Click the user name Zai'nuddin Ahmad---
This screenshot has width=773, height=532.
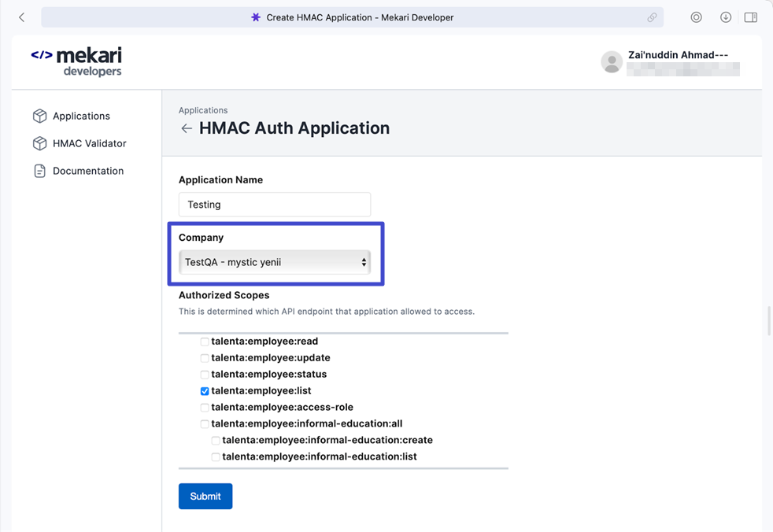click(678, 55)
